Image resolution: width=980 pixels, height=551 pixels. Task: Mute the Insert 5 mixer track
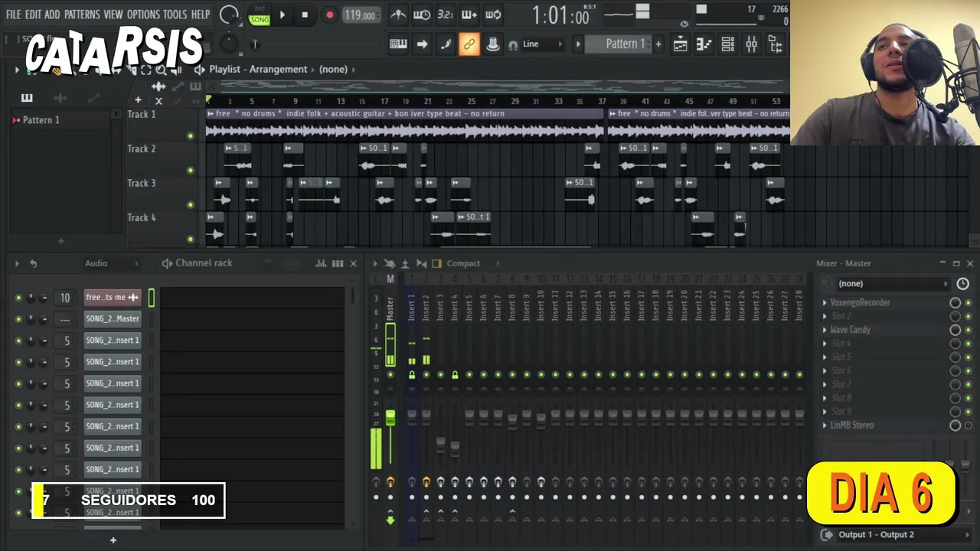pos(469,375)
